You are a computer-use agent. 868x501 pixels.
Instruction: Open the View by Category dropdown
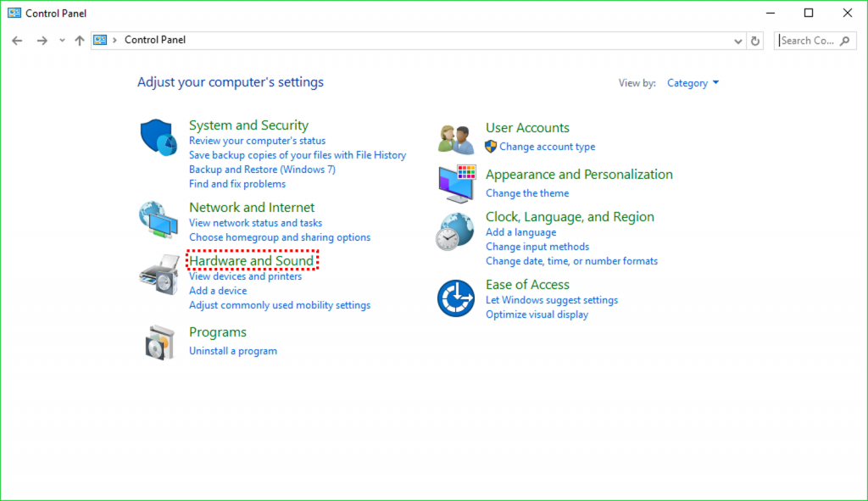pyautogui.click(x=693, y=83)
